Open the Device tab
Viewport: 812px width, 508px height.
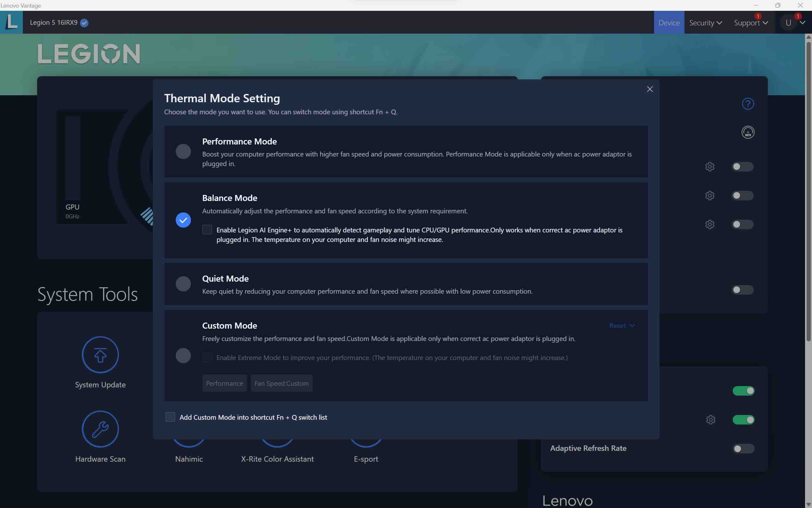click(669, 23)
